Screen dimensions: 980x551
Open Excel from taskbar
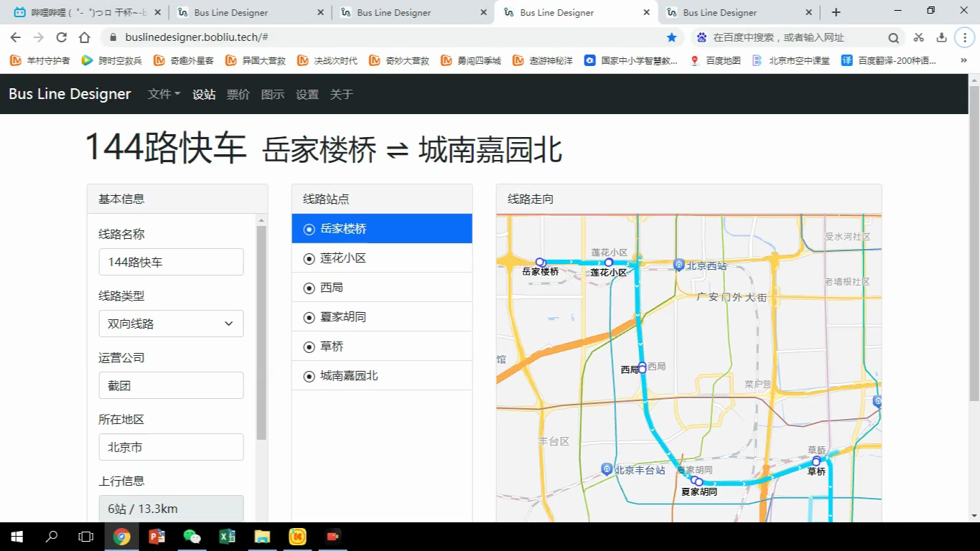[227, 536]
